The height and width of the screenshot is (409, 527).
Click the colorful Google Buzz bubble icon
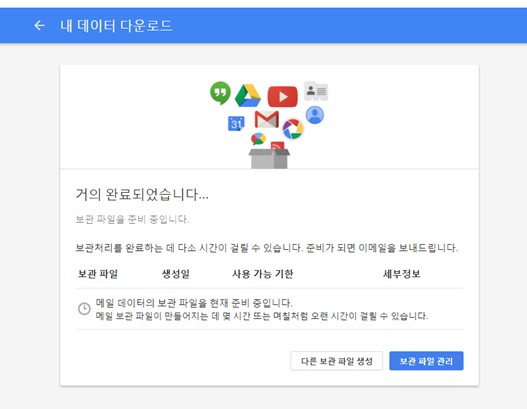258,138
